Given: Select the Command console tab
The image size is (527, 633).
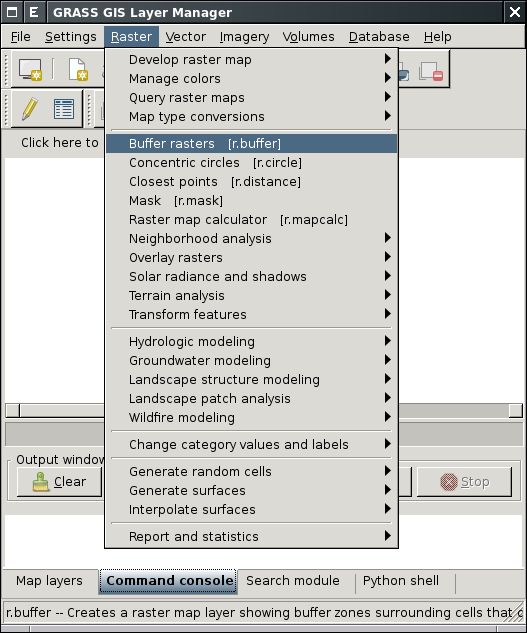Looking at the screenshot, I should pyautogui.click(x=168, y=581).
